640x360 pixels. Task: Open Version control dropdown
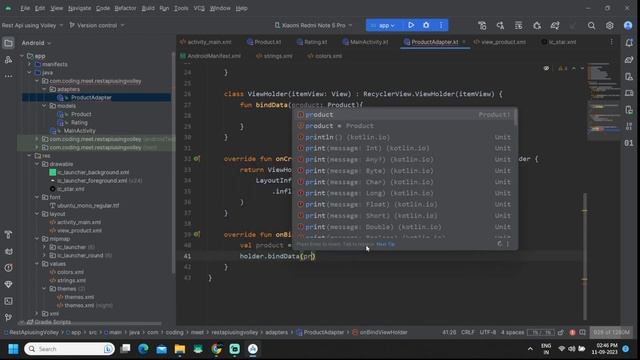point(97,25)
